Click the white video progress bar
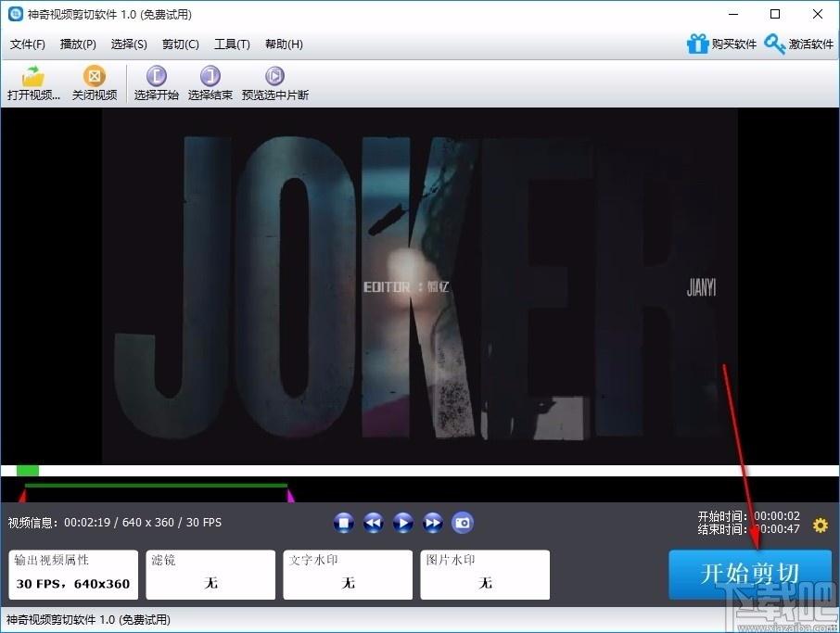The height and width of the screenshot is (633, 840). coord(420,471)
